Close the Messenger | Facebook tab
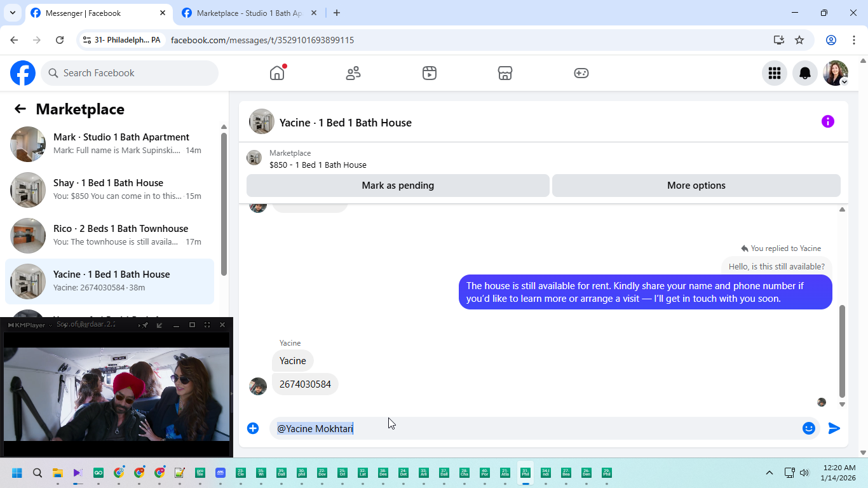 coord(163,13)
